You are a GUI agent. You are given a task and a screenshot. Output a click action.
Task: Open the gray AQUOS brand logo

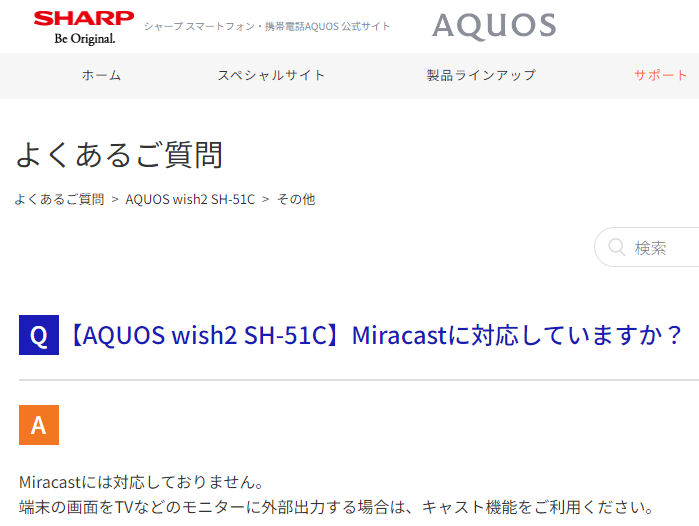pyautogui.click(x=494, y=26)
